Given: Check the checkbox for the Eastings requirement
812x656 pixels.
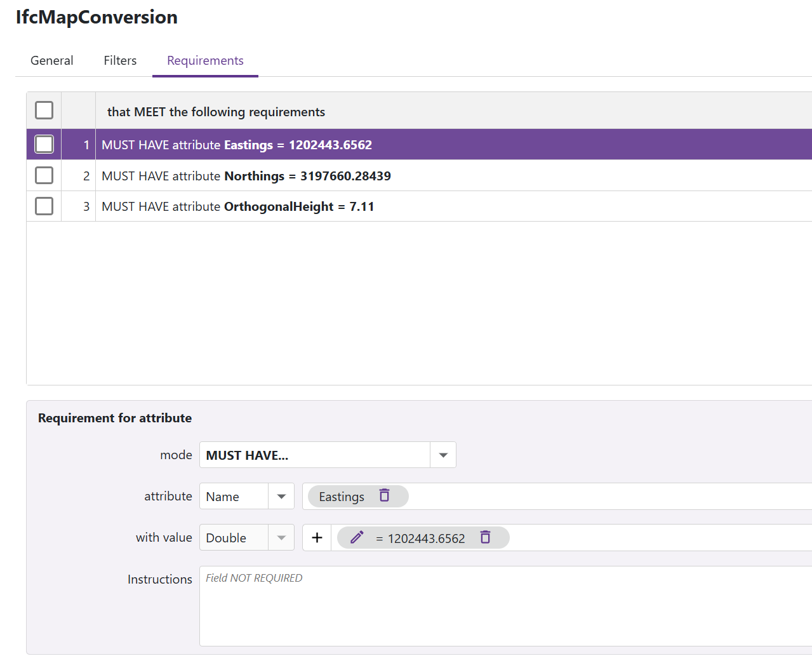Looking at the screenshot, I should click(43, 144).
